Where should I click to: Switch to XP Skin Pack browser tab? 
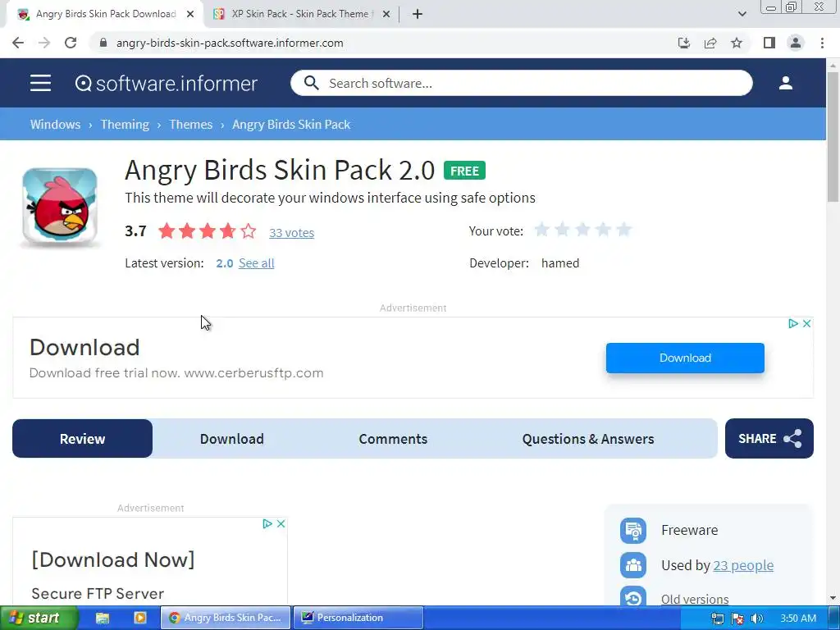300,14
